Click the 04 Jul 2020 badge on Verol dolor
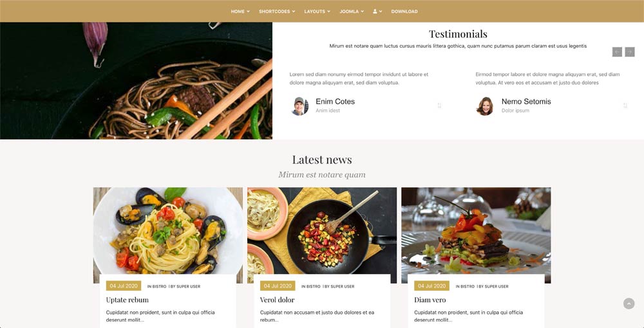Viewport: 644px width, 328px height. coord(278,286)
